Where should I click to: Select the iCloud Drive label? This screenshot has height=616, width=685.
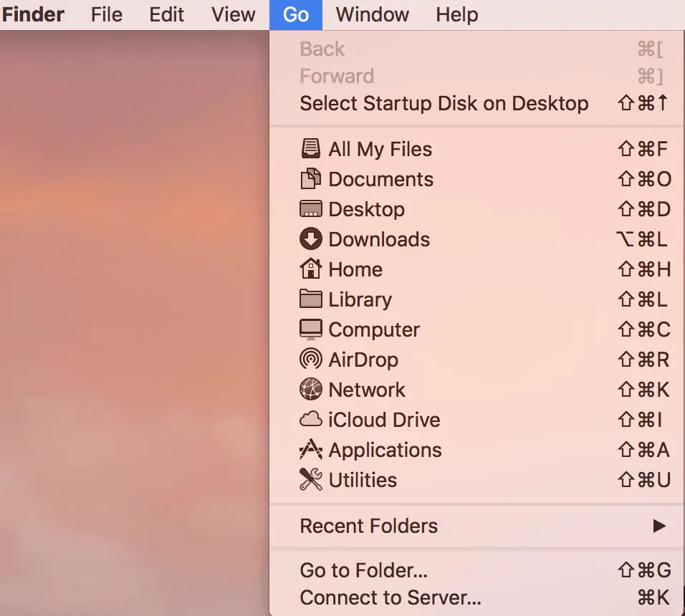(385, 420)
